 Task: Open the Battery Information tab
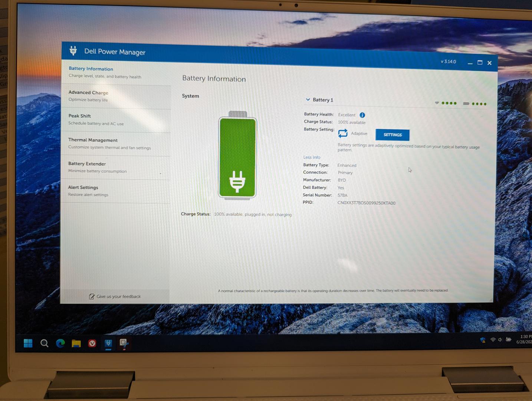click(116, 73)
